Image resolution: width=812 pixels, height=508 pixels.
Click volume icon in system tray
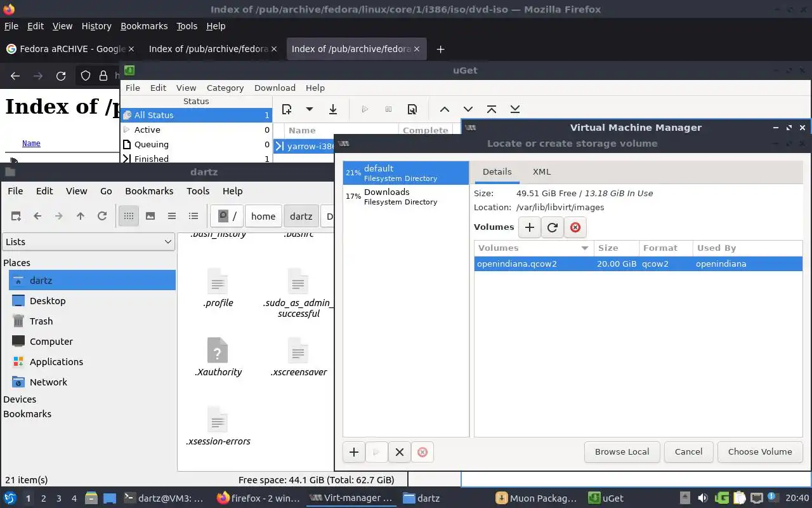[x=703, y=498]
